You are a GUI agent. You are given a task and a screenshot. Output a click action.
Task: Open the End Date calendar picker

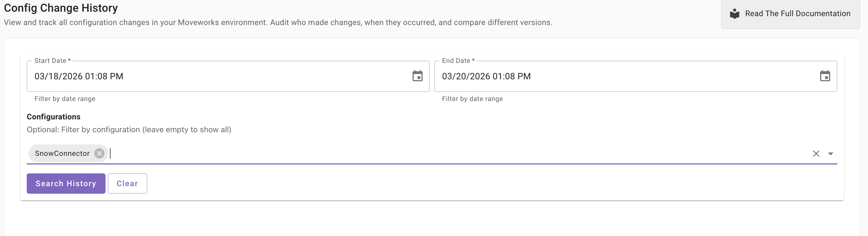(825, 76)
